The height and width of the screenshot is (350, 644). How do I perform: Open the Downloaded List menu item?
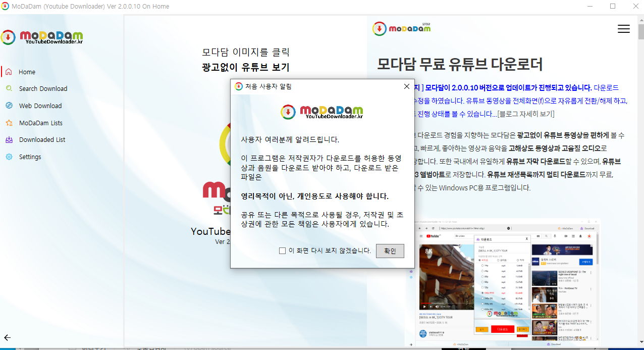[42, 139]
